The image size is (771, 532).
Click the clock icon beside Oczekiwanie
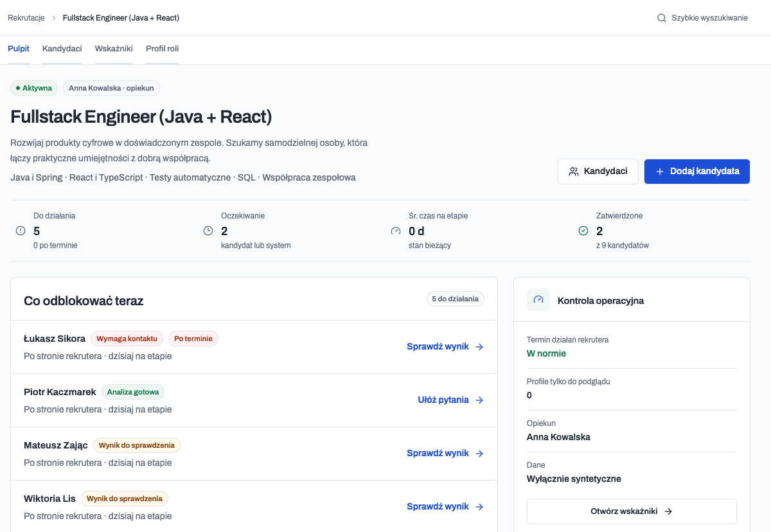pos(208,231)
